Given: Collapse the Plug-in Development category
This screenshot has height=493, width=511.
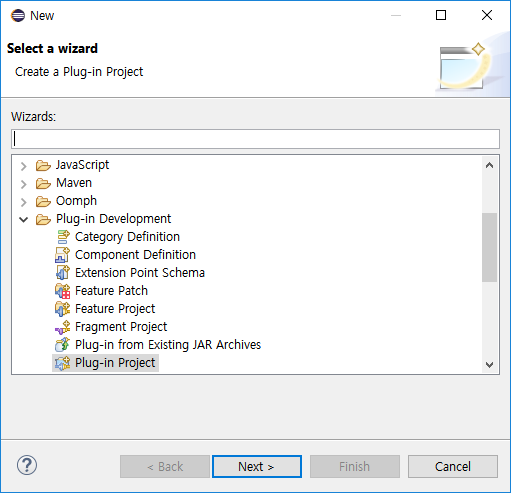Looking at the screenshot, I should click(23, 219).
